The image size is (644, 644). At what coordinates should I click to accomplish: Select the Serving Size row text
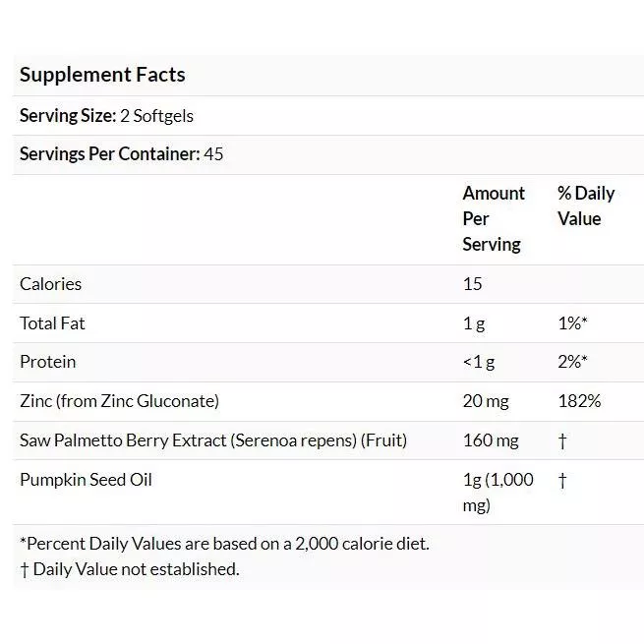point(106,116)
